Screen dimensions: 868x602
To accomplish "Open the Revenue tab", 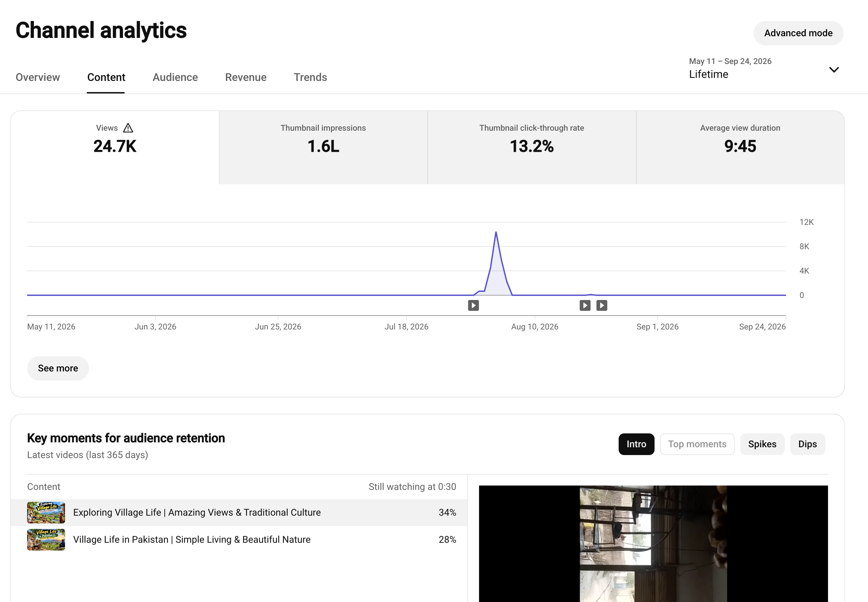I will 246,77.
